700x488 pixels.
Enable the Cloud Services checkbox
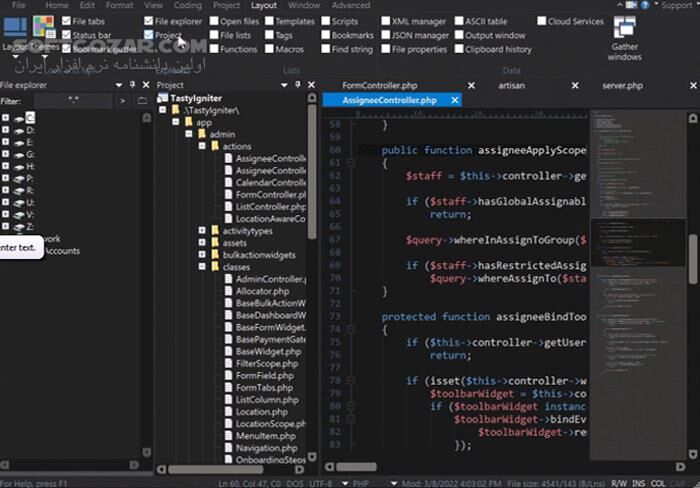(542, 21)
